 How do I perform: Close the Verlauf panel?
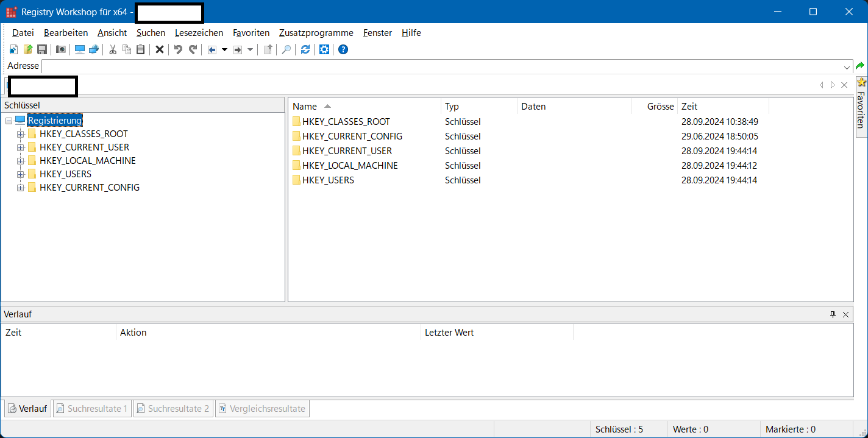pyautogui.click(x=845, y=314)
